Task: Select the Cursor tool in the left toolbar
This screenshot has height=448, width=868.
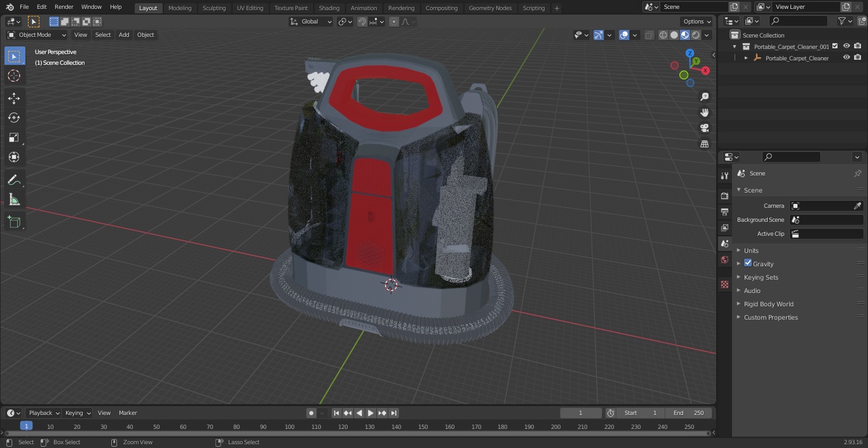Action: click(14, 76)
